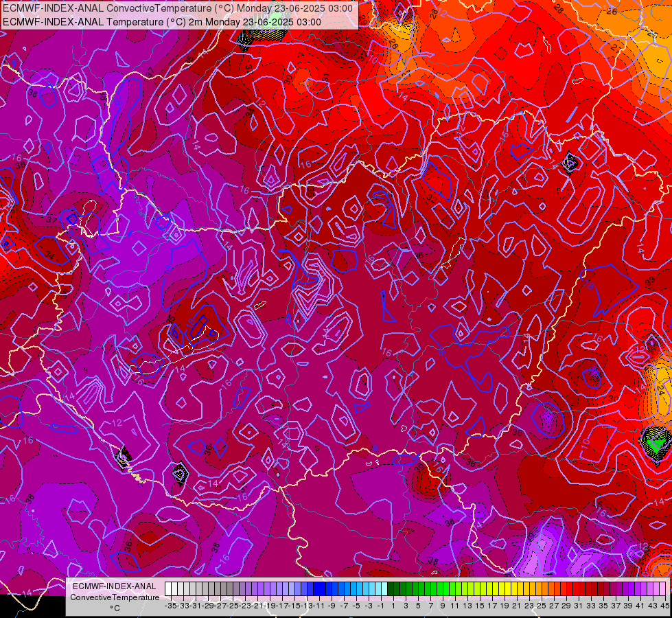The image size is (672, 618).
Task: Click the positive 33 value on the legend scale
Action: (592, 606)
